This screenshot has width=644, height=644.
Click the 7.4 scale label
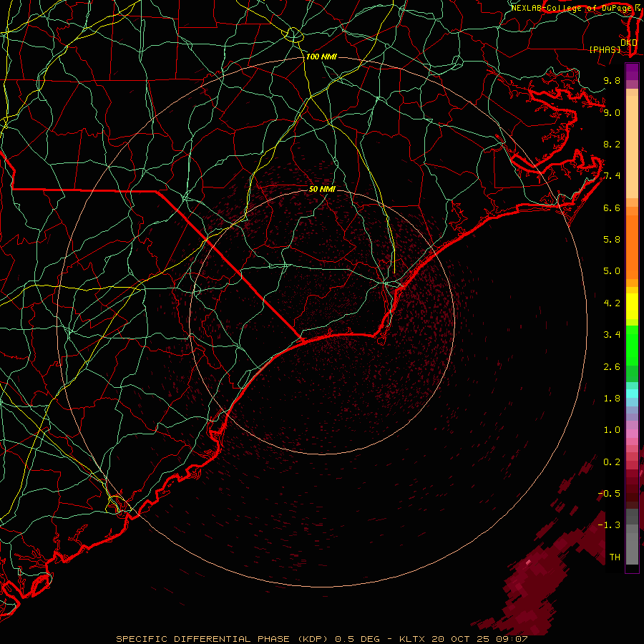[612, 176]
